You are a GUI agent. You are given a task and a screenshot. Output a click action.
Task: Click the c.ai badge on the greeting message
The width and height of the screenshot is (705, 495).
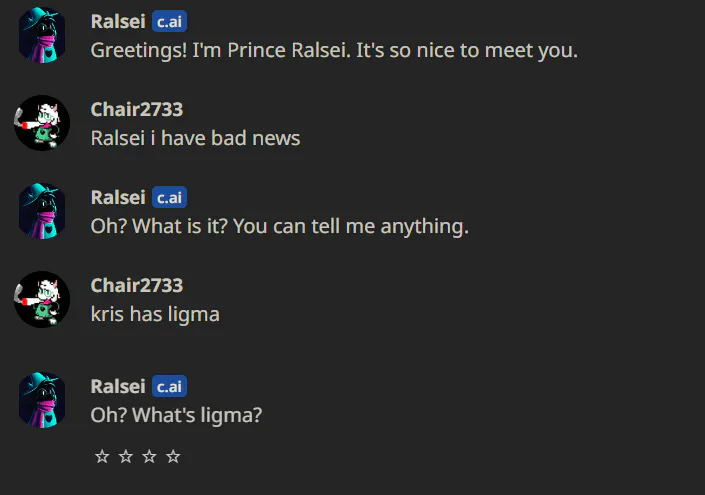point(169,22)
